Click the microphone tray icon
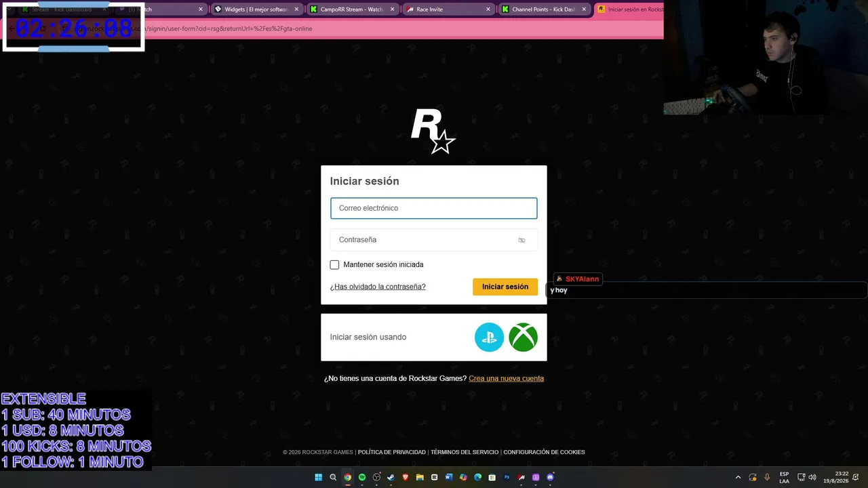868x488 pixels. (x=767, y=477)
